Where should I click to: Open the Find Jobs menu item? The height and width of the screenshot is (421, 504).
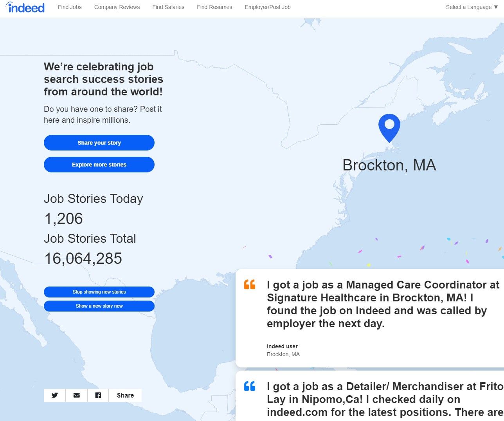[x=70, y=7]
